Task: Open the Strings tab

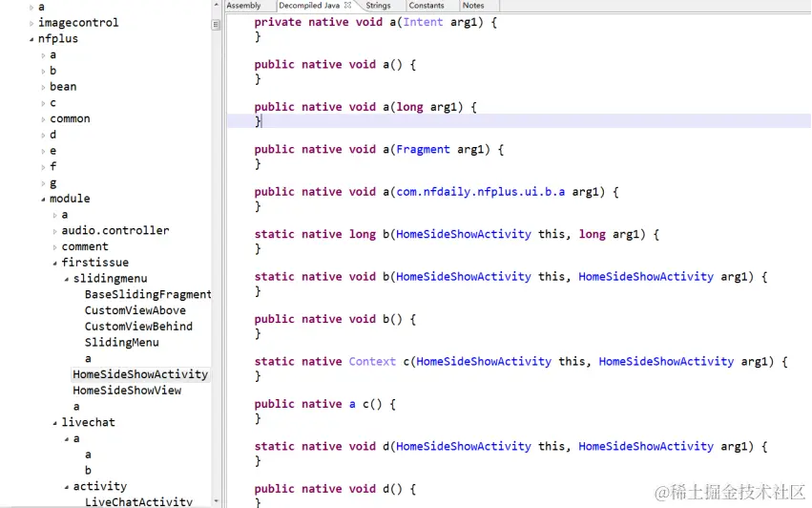Action: (x=378, y=5)
